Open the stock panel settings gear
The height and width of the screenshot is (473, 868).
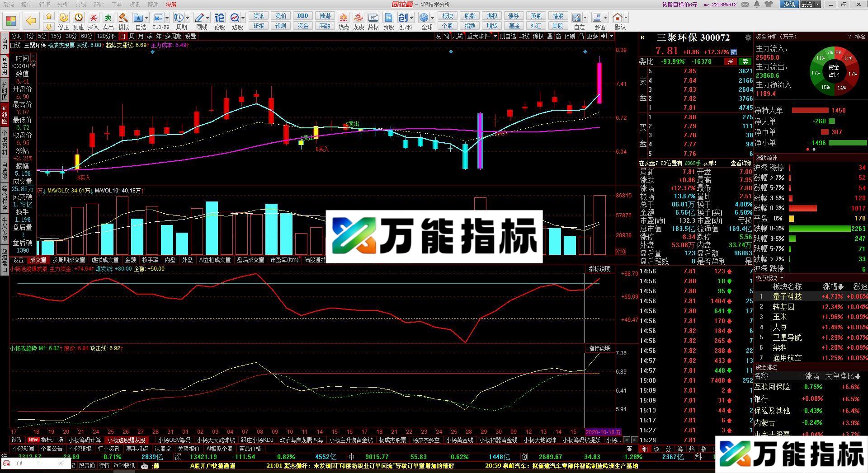click(x=748, y=37)
